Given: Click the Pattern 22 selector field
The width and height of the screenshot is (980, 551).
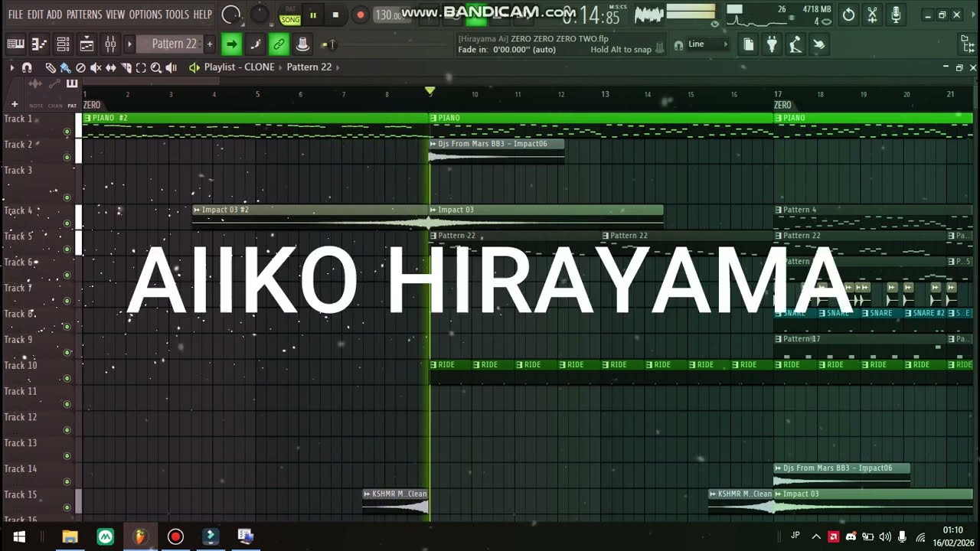Looking at the screenshot, I should click(169, 44).
